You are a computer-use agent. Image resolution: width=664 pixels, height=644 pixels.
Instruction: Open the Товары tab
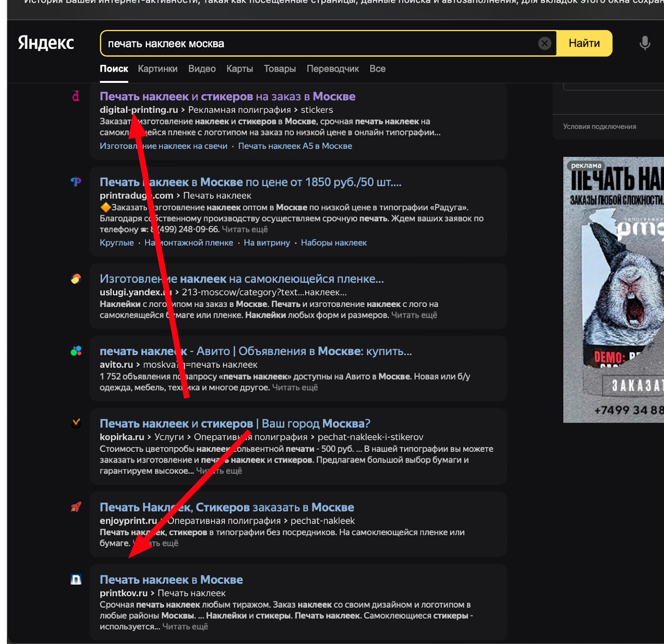(x=280, y=69)
